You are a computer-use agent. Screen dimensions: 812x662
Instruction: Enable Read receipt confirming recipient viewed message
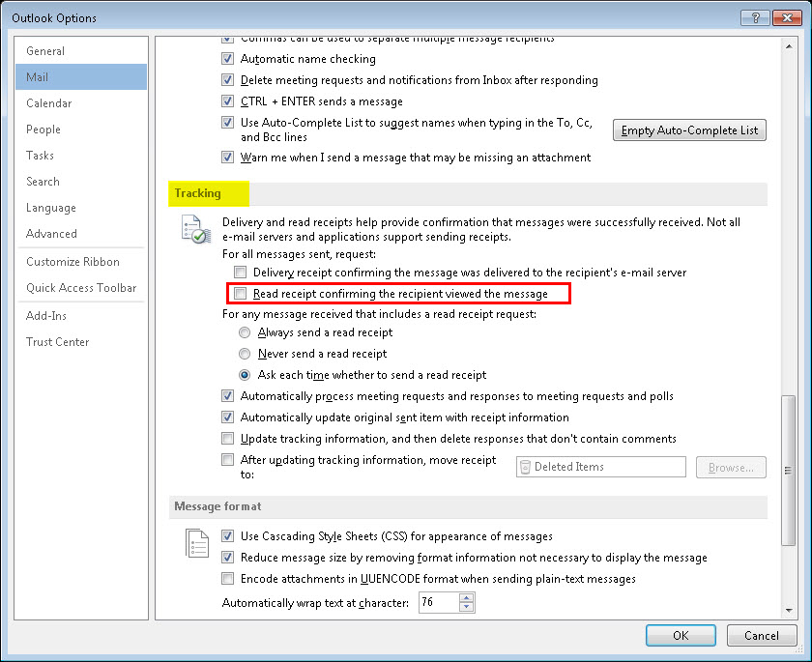click(x=240, y=294)
